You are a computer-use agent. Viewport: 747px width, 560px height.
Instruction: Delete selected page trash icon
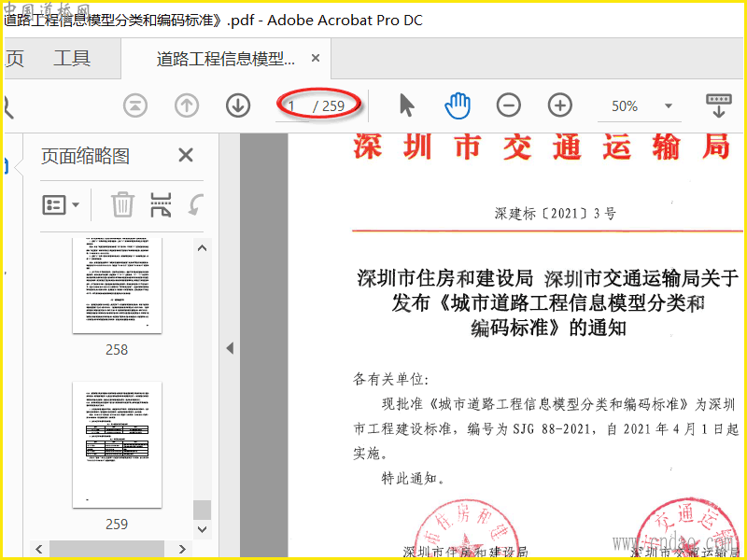click(122, 204)
